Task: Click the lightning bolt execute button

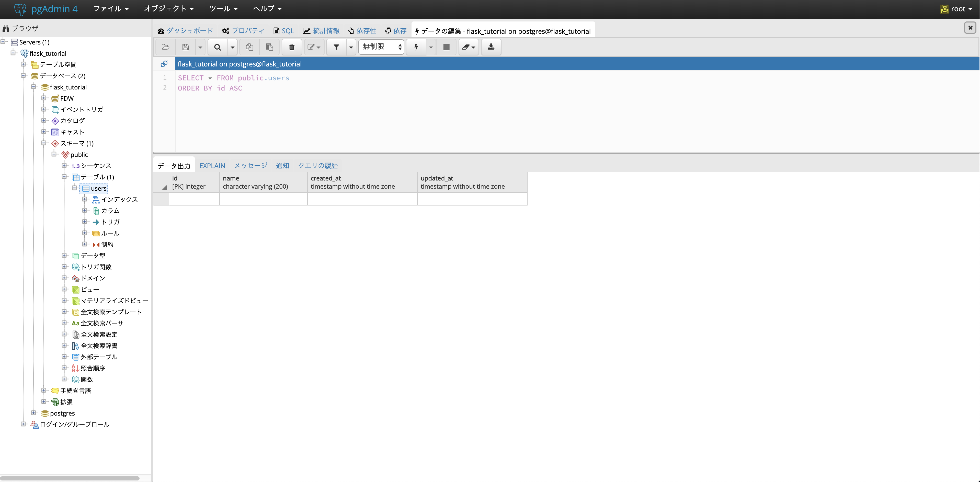Action: click(416, 47)
